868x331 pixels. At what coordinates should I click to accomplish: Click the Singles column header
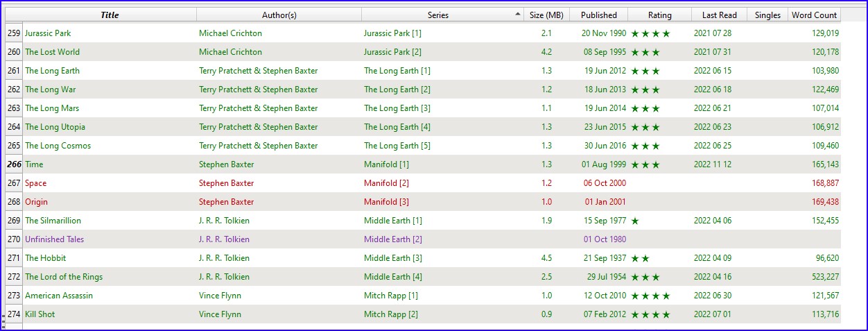coord(767,15)
